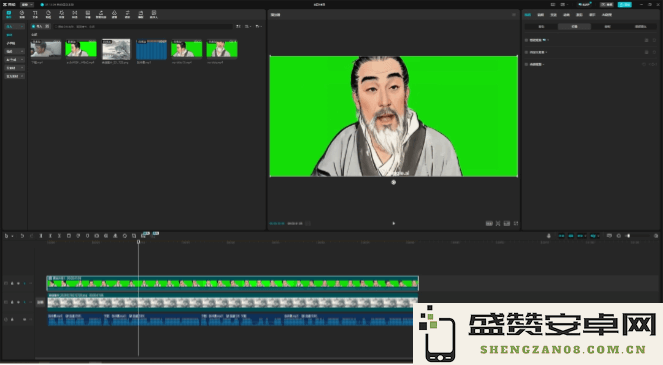Click the shortcuts button left of Export
This screenshot has height=365, width=663.
click(607, 5)
